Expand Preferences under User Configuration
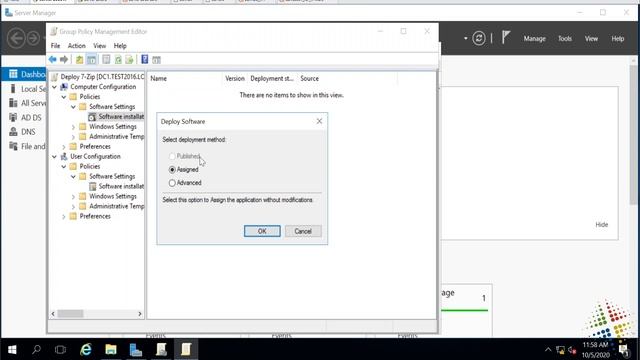This screenshot has width=640, height=360. click(x=64, y=216)
